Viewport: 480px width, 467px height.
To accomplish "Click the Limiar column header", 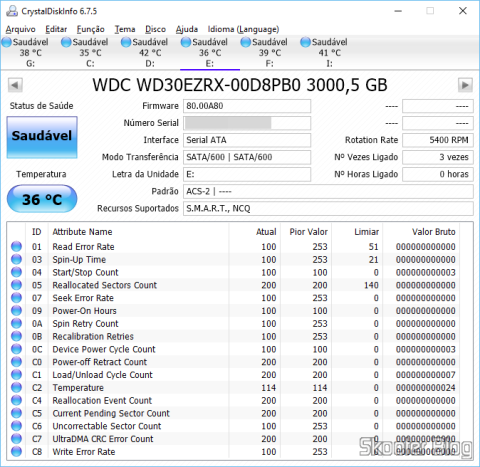I will coord(357,232).
